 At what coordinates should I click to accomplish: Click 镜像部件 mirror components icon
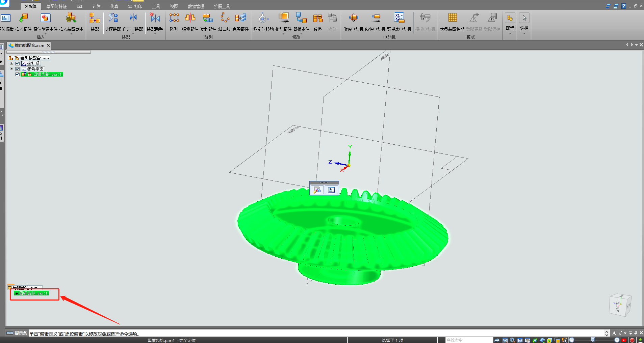coord(190,18)
